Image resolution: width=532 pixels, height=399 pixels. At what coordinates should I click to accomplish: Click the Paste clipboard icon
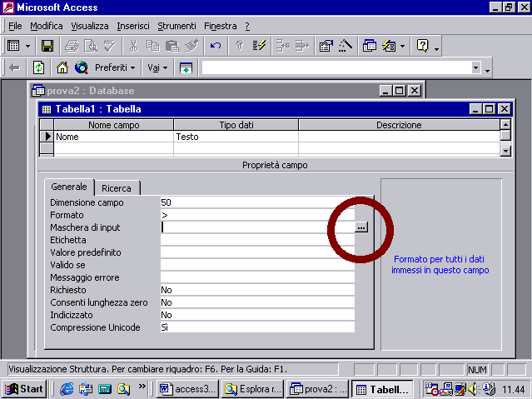172,46
